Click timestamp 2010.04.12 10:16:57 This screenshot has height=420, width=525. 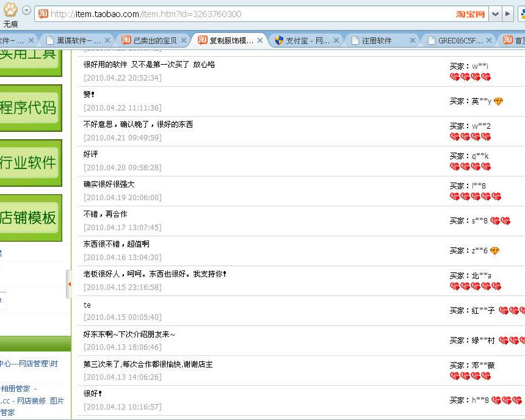pos(123,407)
